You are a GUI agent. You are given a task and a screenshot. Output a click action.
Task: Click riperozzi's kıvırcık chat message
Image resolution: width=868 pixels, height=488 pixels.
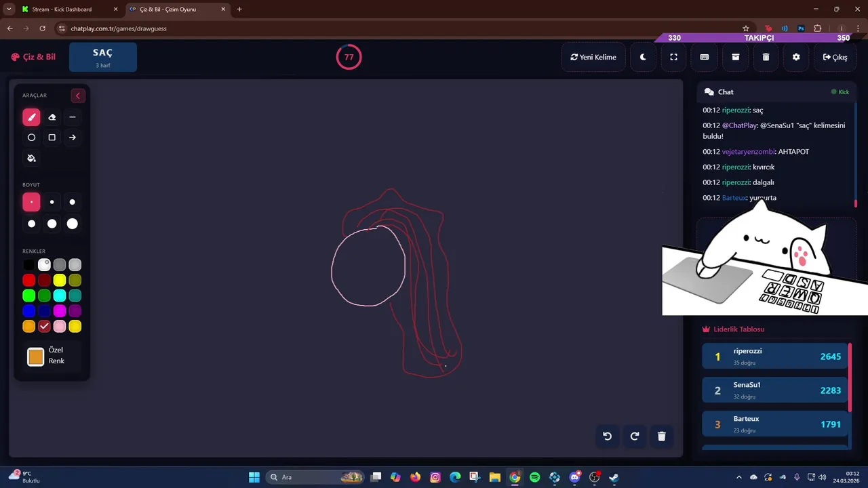(738, 167)
